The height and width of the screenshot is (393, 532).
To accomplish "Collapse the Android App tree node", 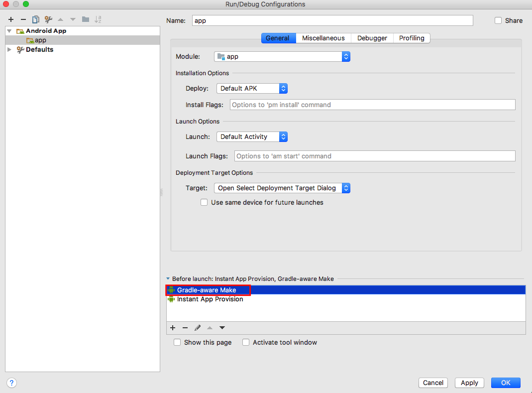I will coord(9,31).
